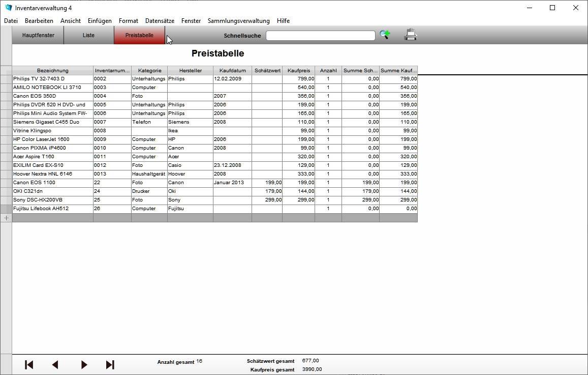Click the Inventarverwaltung app icon in title bar
The height and width of the screenshot is (375, 588).
(x=8, y=8)
